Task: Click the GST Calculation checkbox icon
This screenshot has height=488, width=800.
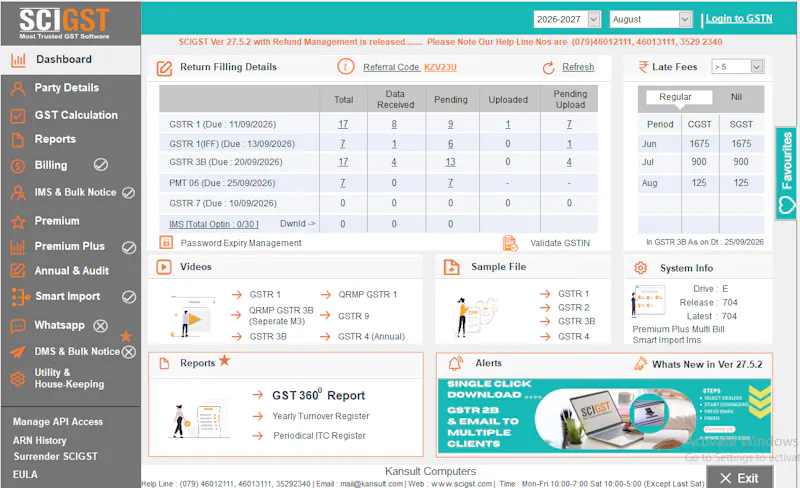Action: pos(18,116)
